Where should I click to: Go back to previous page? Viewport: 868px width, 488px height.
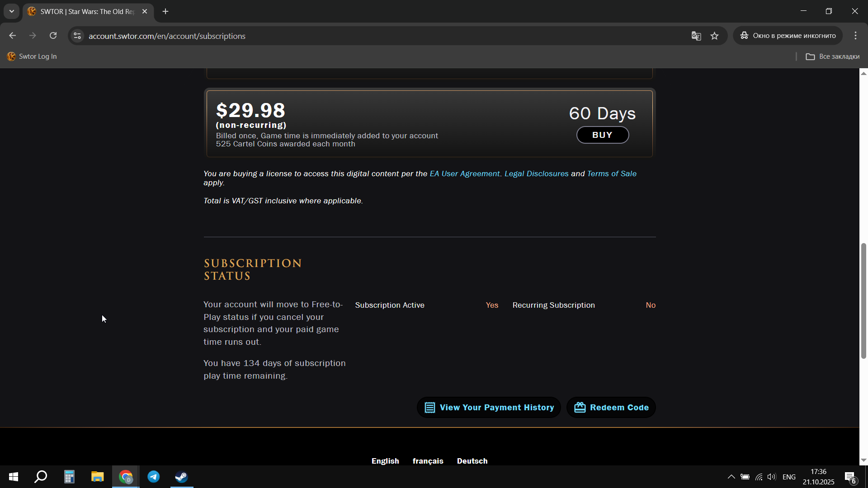[x=13, y=36]
